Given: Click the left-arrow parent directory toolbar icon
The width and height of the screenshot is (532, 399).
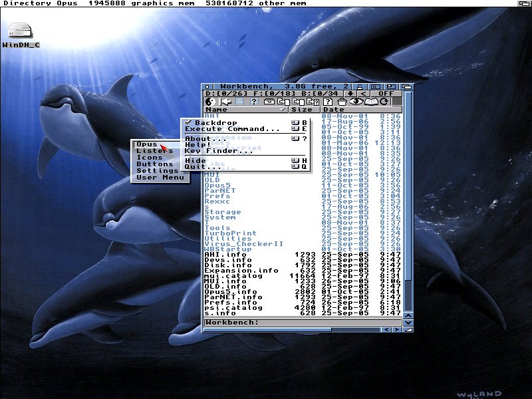Looking at the screenshot, I should (225, 102).
